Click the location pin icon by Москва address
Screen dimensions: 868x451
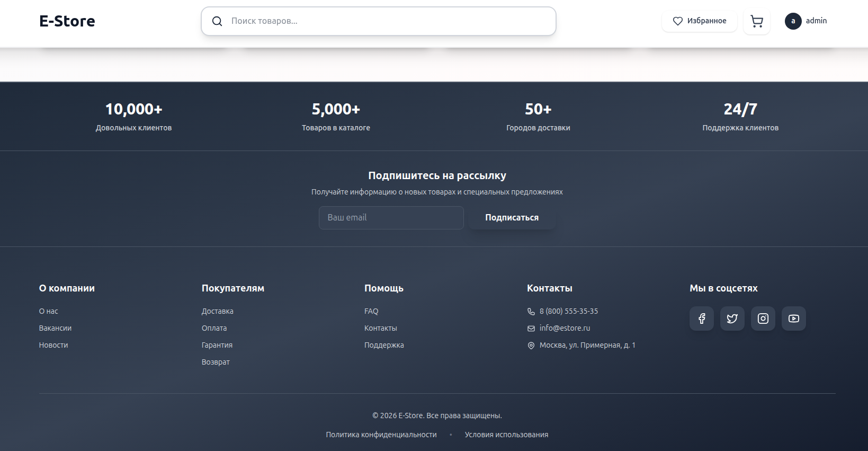coord(531,346)
